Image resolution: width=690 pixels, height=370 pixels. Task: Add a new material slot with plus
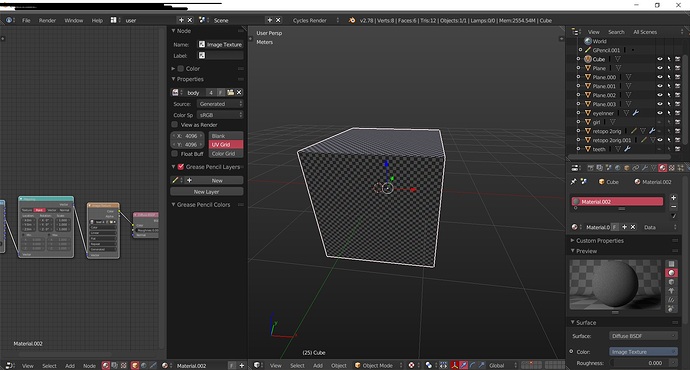[673, 198]
